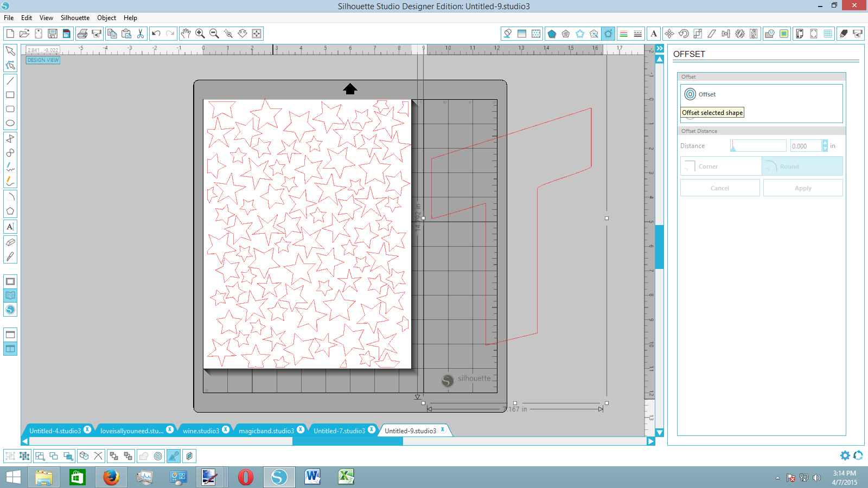Click the Offset Distance slider
The width and height of the screenshot is (868, 488).
pyautogui.click(x=758, y=146)
